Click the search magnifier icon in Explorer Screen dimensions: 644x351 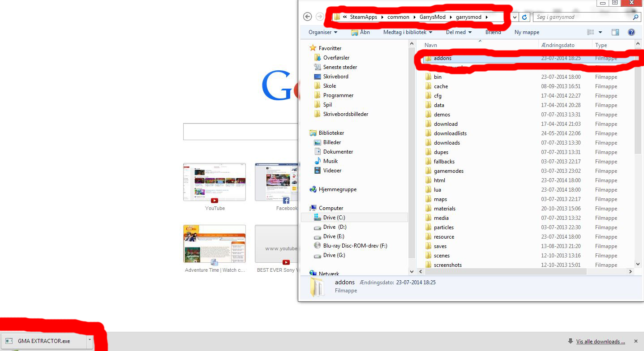635,17
